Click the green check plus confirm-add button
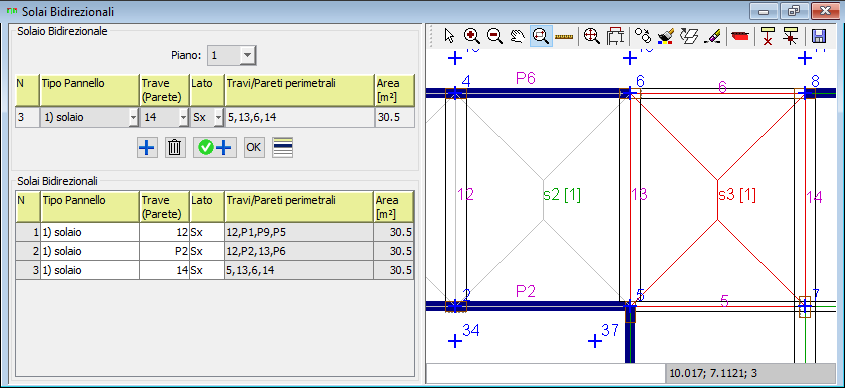This screenshot has height=388, width=845. 214,147
